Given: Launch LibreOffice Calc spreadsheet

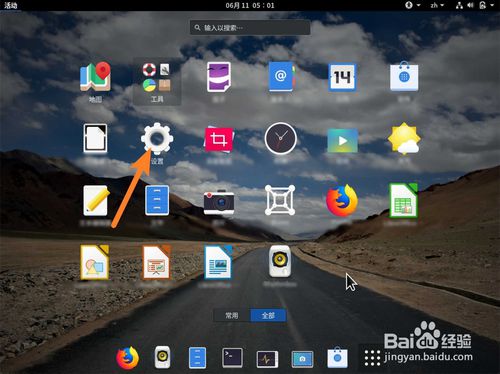Looking at the screenshot, I should pos(404,201).
